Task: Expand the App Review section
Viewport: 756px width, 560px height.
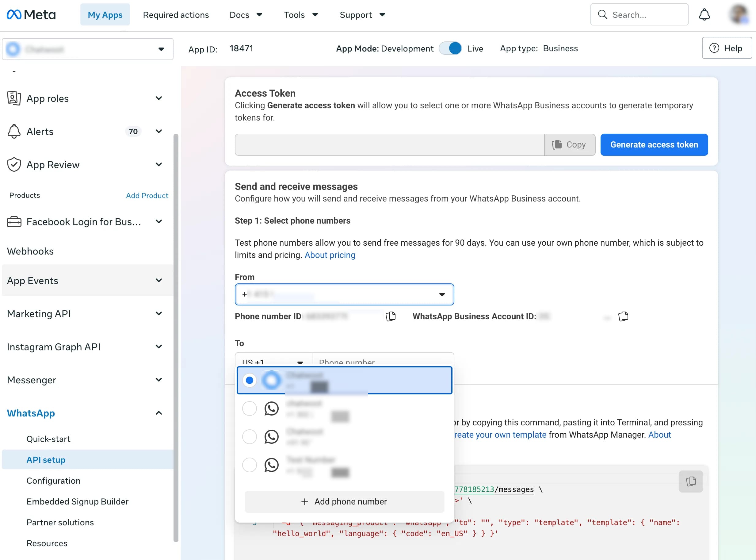Action: tap(158, 165)
